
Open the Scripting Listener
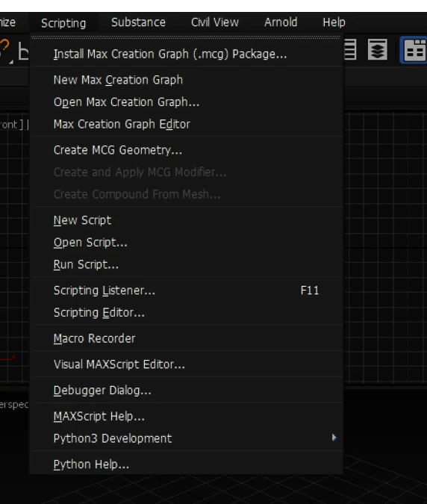click(187, 290)
